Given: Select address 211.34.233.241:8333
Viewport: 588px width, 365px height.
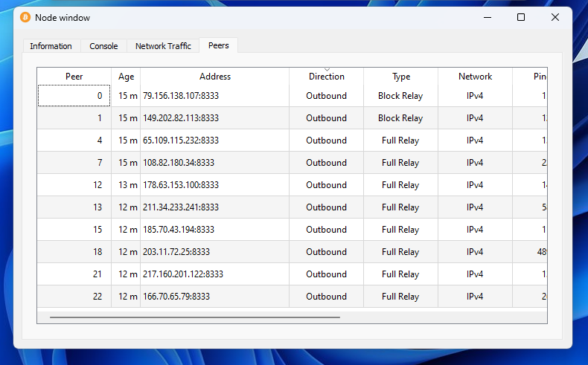Looking at the screenshot, I should point(181,207).
